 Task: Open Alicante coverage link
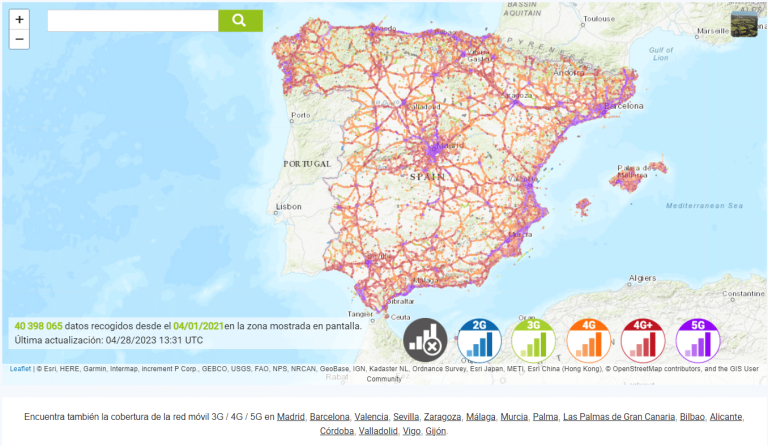[x=726, y=417]
